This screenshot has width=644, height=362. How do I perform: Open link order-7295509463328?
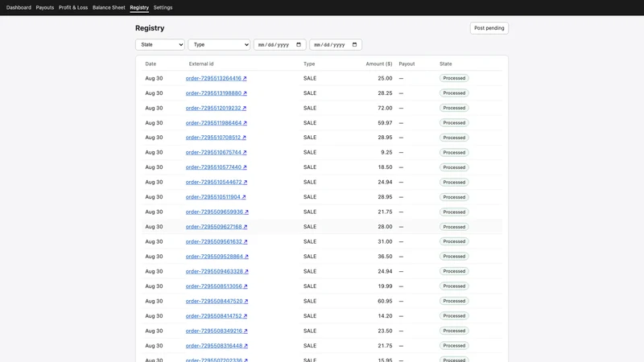tap(217, 271)
